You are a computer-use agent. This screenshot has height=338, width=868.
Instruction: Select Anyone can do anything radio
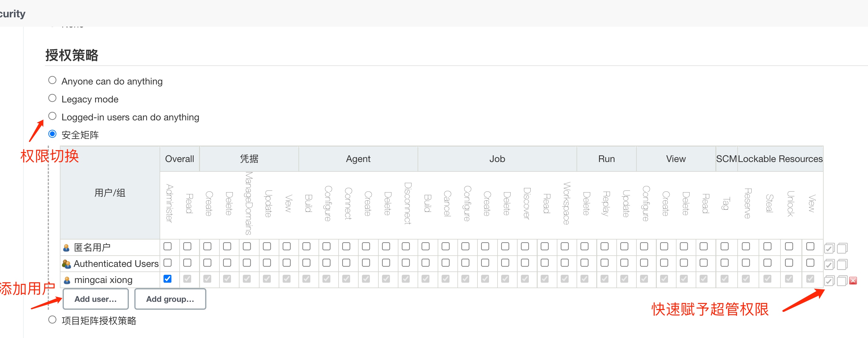click(x=52, y=80)
